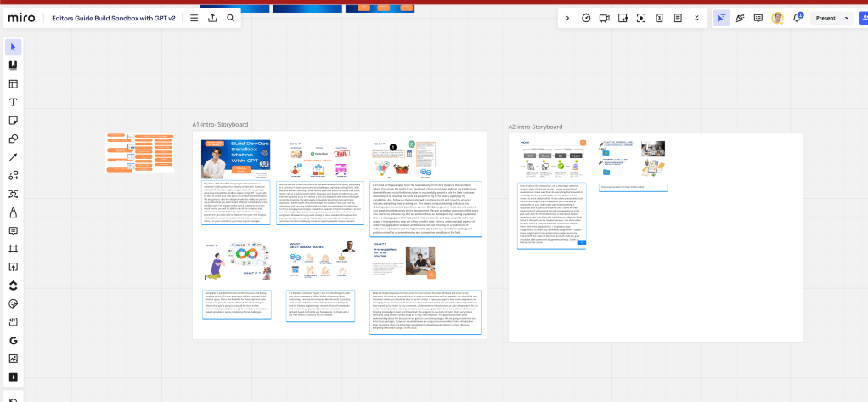Search the board with magnifier icon

tap(231, 19)
